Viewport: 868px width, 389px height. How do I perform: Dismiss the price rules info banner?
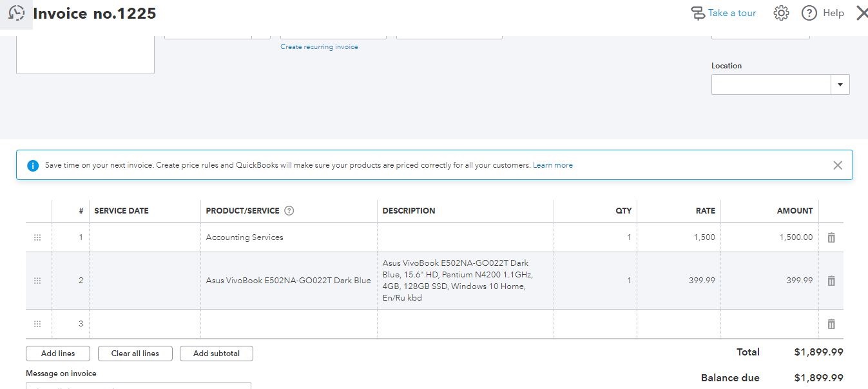click(838, 165)
